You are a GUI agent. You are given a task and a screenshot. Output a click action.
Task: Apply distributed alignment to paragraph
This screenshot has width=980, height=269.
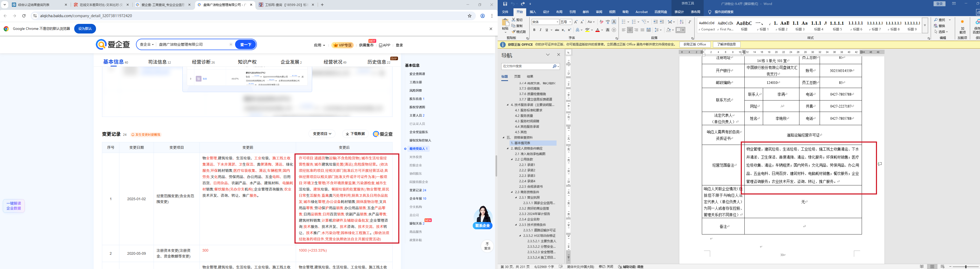pos(649,30)
